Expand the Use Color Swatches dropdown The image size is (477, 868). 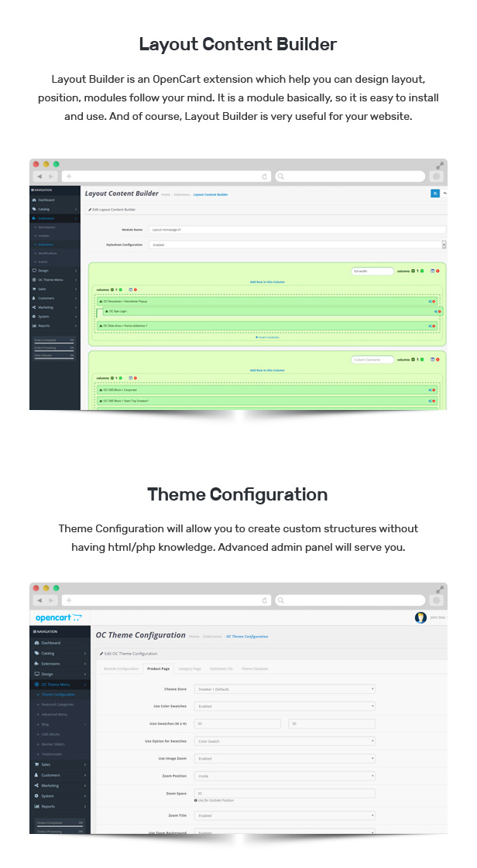pyautogui.click(x=285, y=706)
